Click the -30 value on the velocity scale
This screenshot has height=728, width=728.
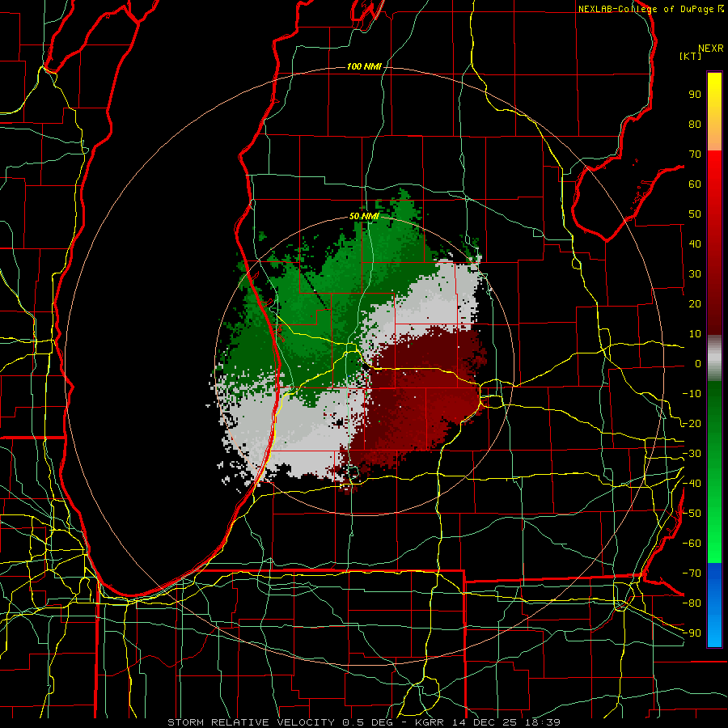692,454
